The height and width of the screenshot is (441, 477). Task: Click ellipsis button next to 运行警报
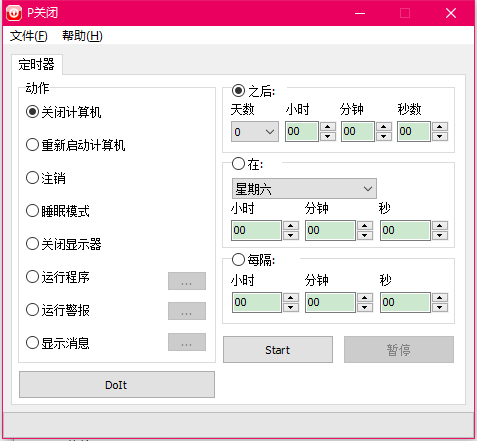tap(187, 311)
